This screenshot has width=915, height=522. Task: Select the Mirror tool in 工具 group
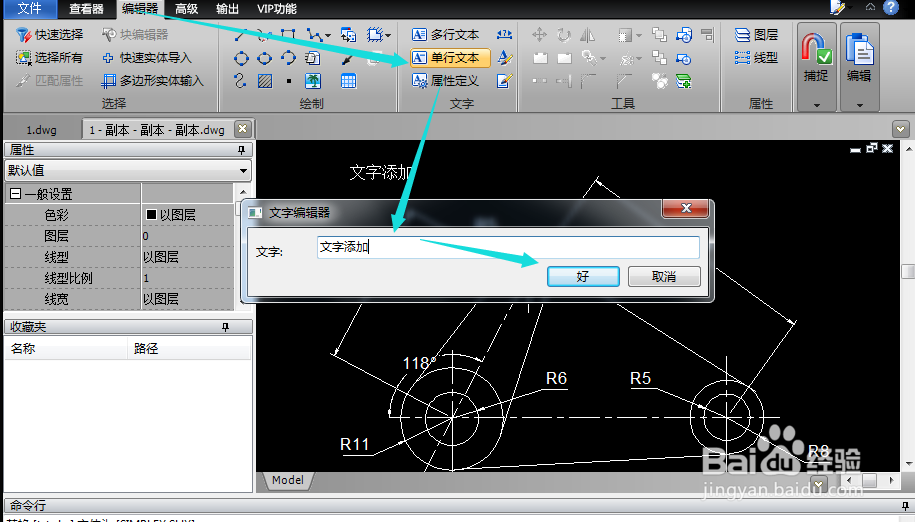588,35
